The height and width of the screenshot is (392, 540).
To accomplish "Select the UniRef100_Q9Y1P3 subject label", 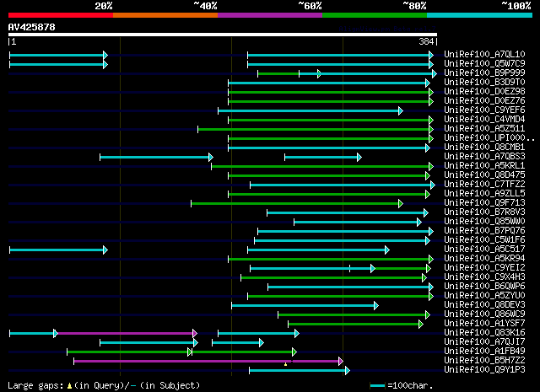I will pos(484,369).
